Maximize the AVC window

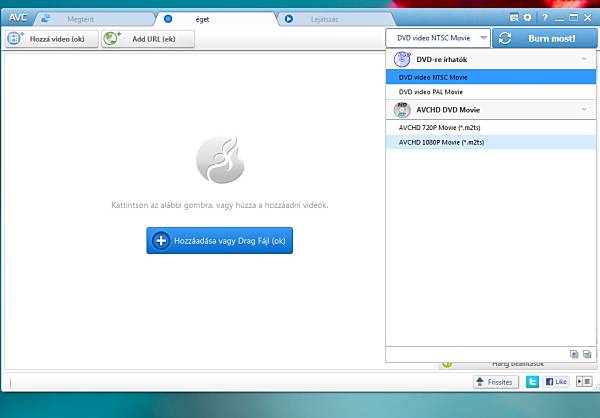pyautogui.click(x=573, y=18)
